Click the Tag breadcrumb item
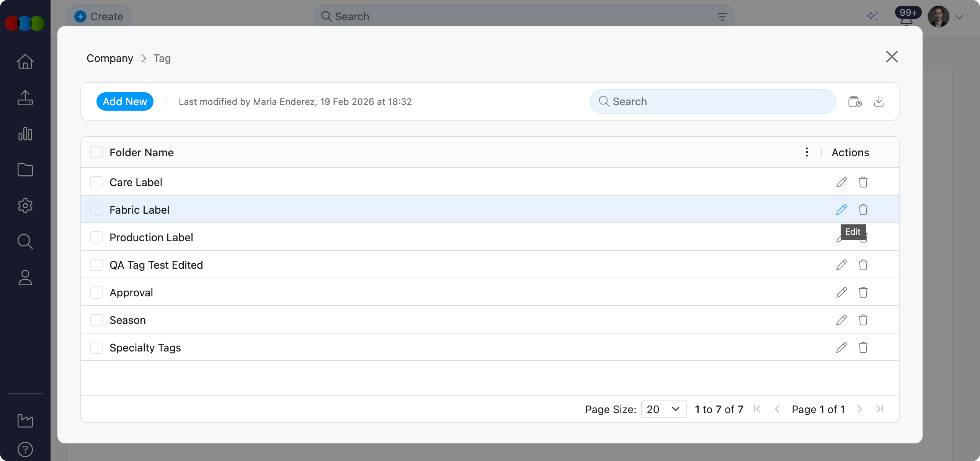 pos(162,58)
